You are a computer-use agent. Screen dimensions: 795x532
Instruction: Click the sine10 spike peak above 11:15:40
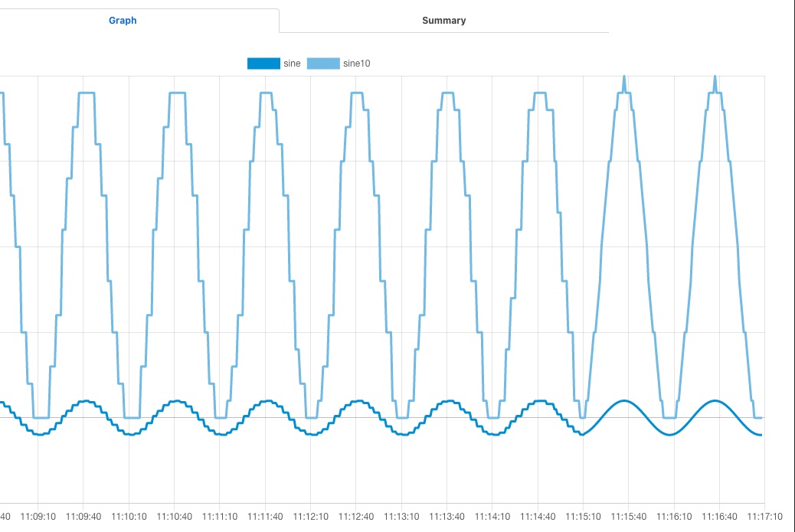click(624, 77)
